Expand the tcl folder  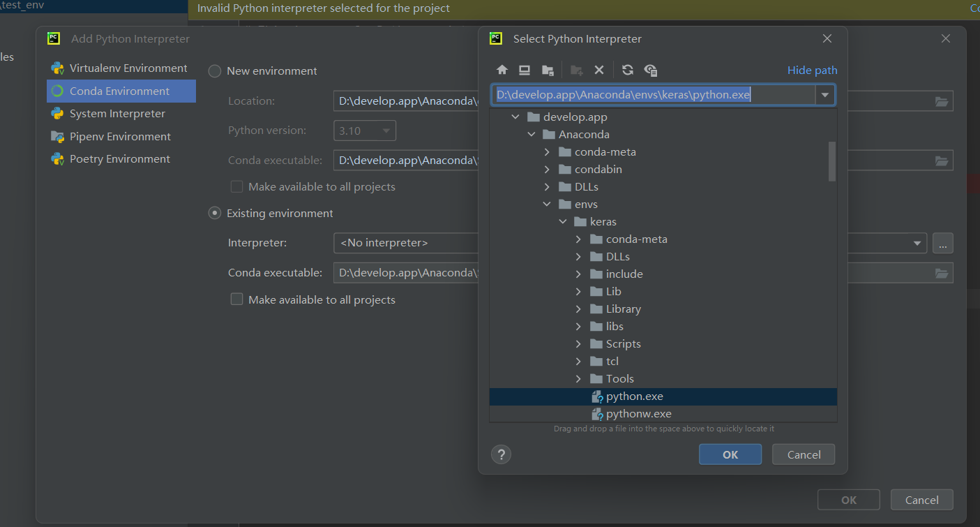tap(578, 362)
